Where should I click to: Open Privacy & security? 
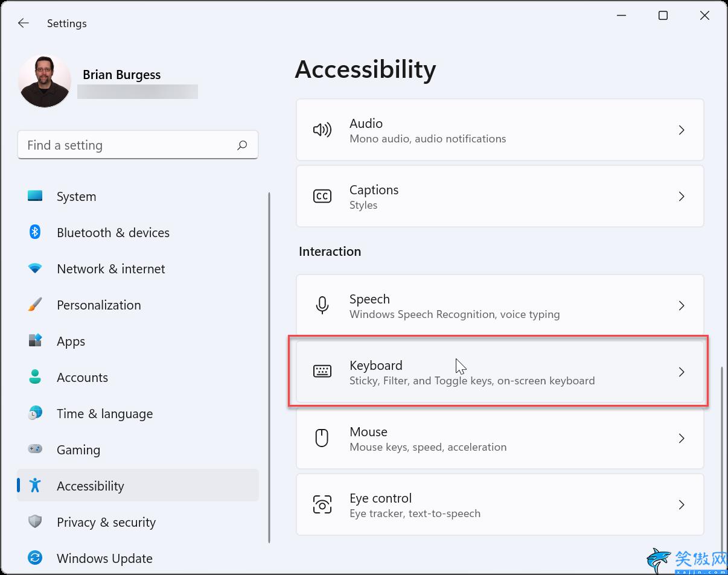pyautogui.click(x=138, y=522)
